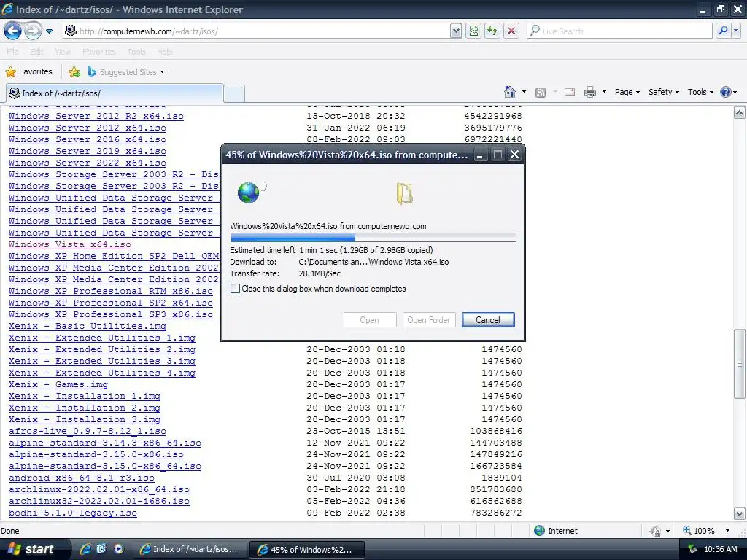
Task: Open the Windows Vista x64.iso link
Action: click(x=69, y=244)
